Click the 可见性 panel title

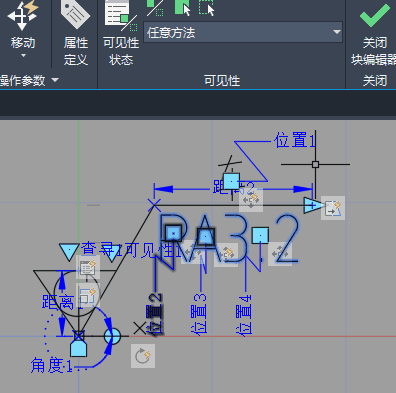(222, 81)
